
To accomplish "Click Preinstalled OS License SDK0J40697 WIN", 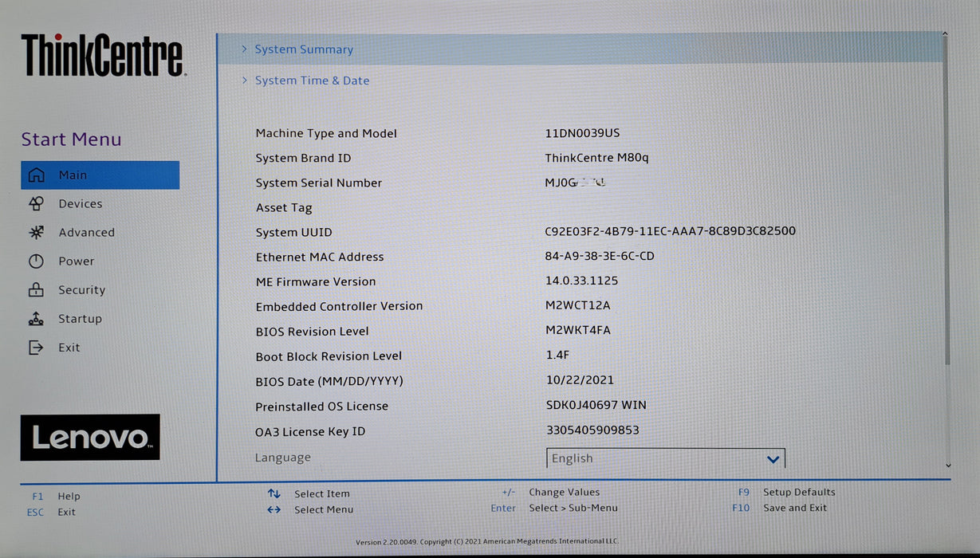I will tap(596, 405).
